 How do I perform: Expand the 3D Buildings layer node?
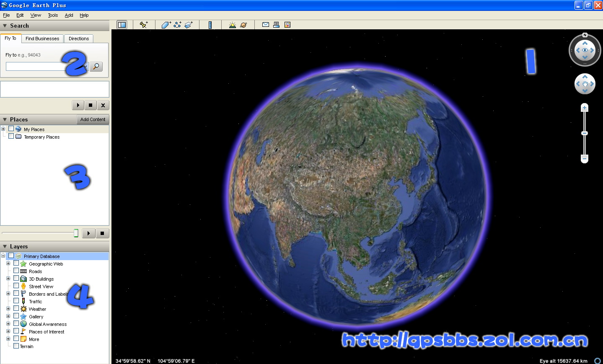click(x=8, y=279)
